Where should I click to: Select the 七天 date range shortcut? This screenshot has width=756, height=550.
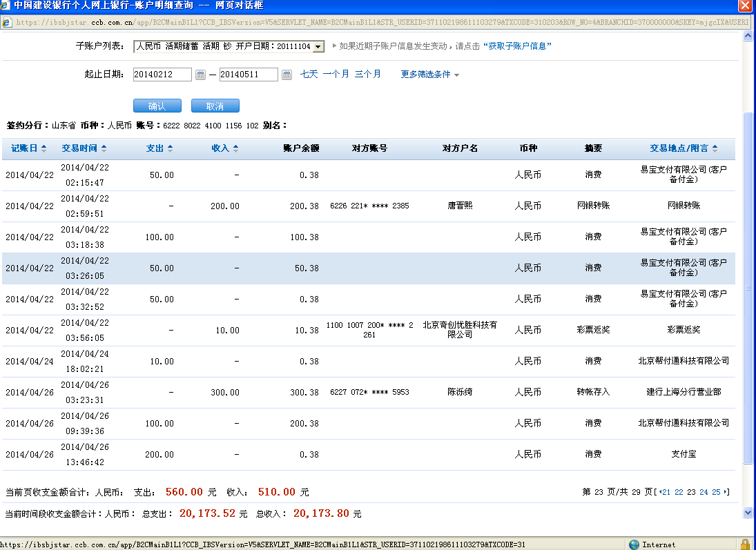coord(309,75)
